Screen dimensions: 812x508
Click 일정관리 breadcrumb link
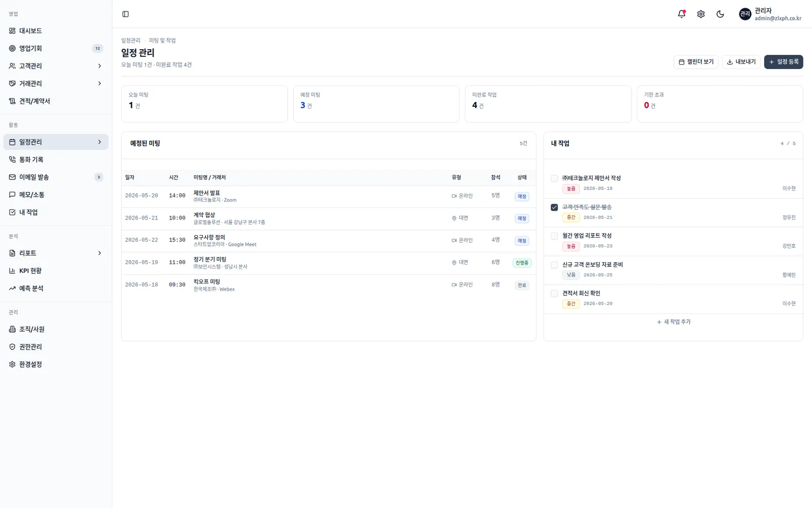(x=130, y=41)
